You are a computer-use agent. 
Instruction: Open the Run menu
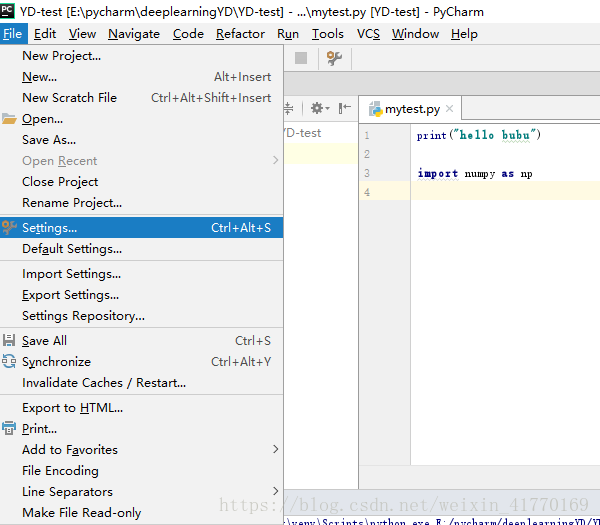(288, 34)
